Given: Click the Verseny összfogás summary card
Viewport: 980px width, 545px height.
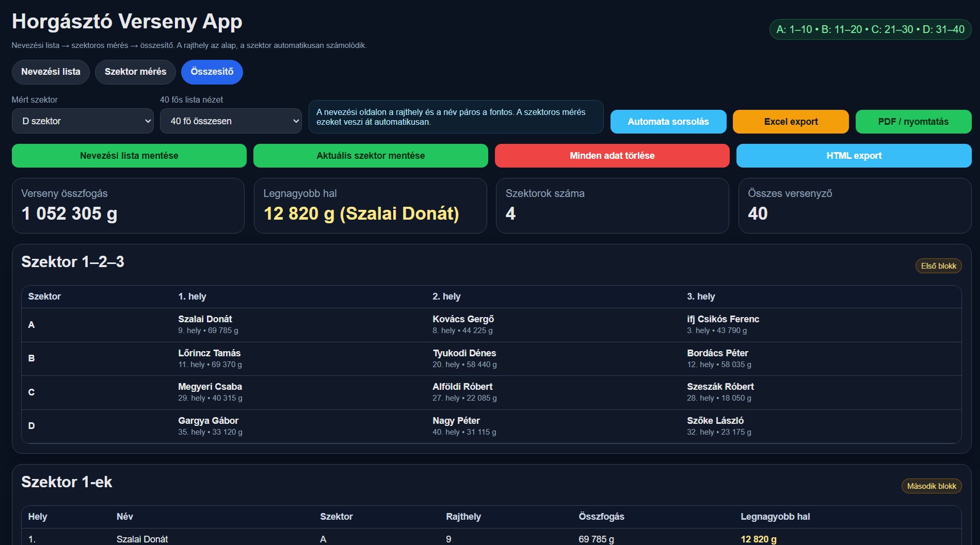Looking at the screenshot, I should [128, 206].
